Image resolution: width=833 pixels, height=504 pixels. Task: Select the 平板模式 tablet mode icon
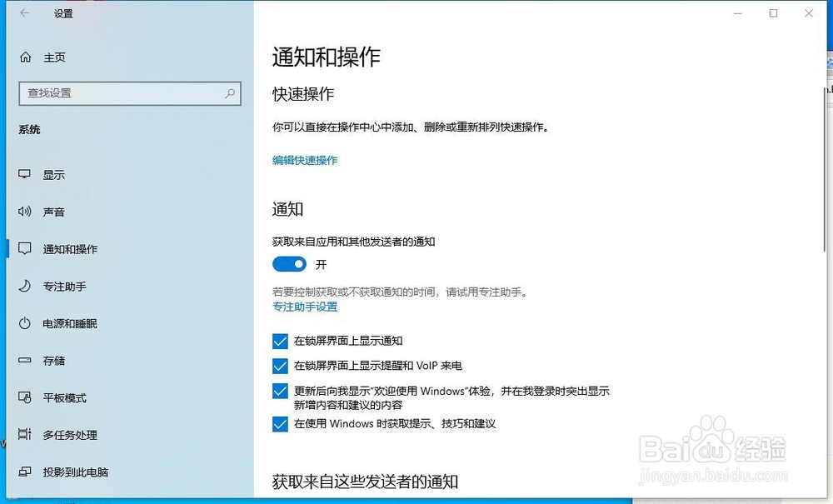click(26, 397)
